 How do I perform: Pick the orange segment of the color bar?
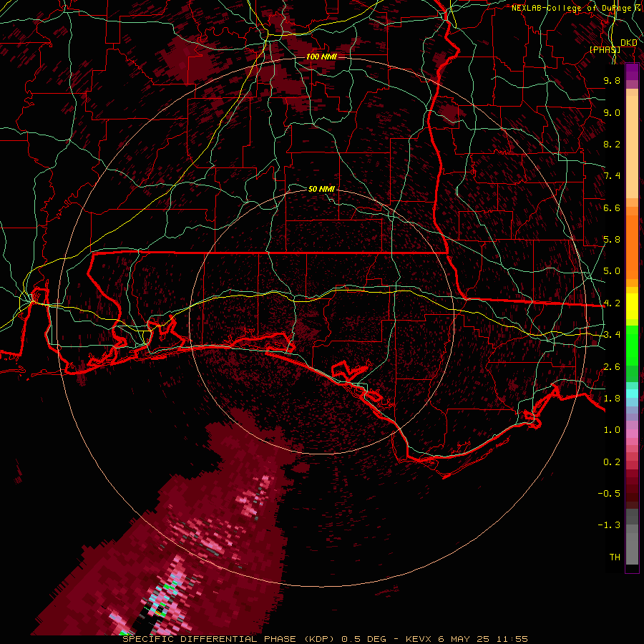pyautogui.click(x=632, y=246)
